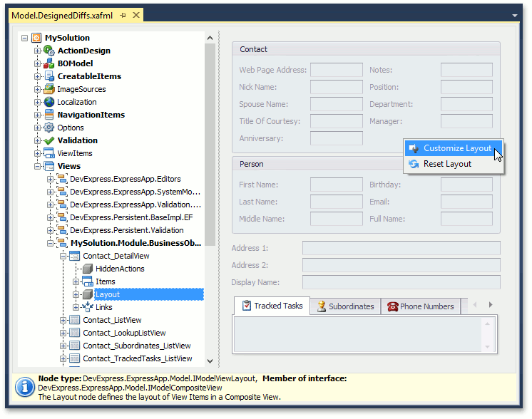Image resolution: width=532 pixels, height=419 pixels.
Task: Click tree scrollbar up arrow
Action: 210,38
